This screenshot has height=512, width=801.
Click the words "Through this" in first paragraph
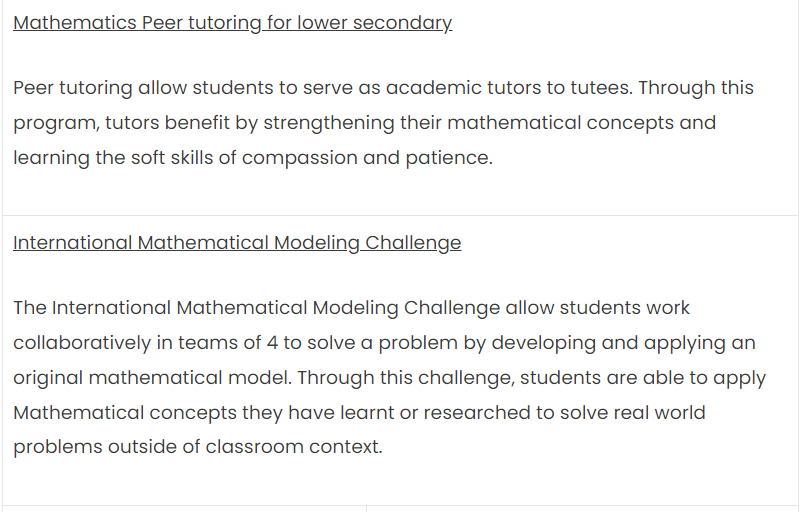pyautogui.click(x=696, y=88)
